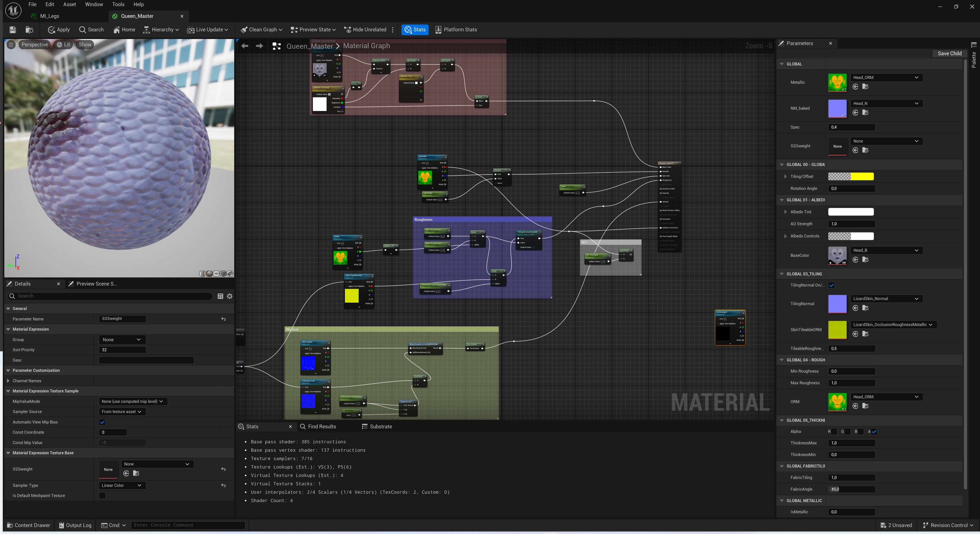This screenshot has width=980, height=534.
Task: Open Preview State dropdown
Action: (313, 30)
